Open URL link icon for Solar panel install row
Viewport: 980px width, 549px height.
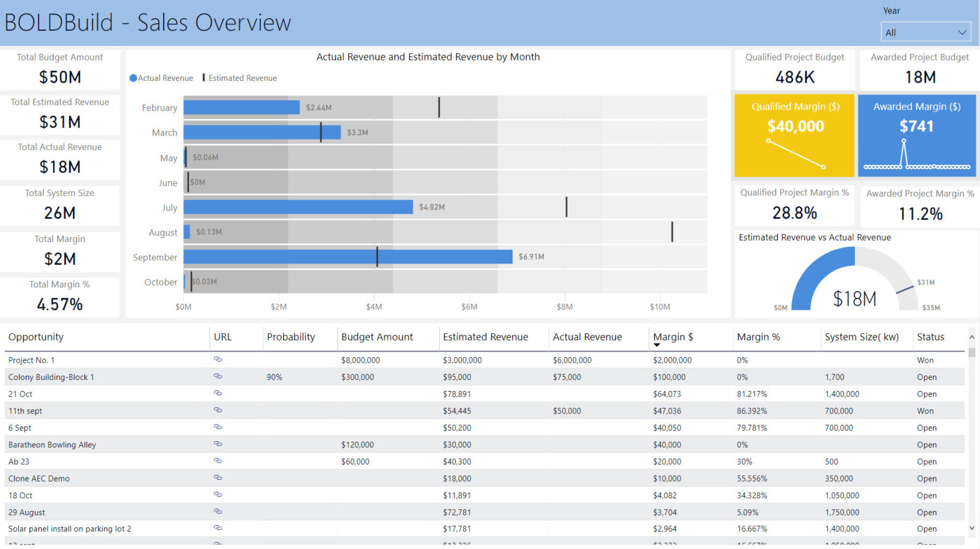click(x=217, y=528)
